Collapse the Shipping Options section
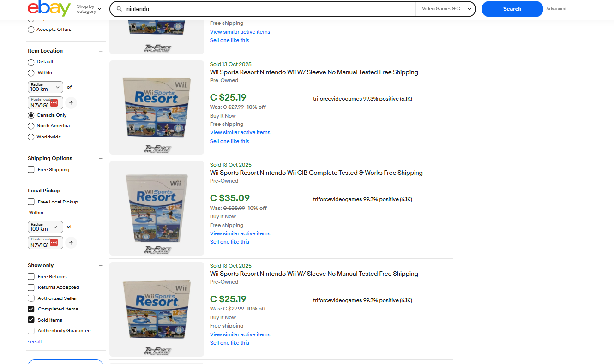The width and height of the screenshot is (614, 364). click(101, 158)
